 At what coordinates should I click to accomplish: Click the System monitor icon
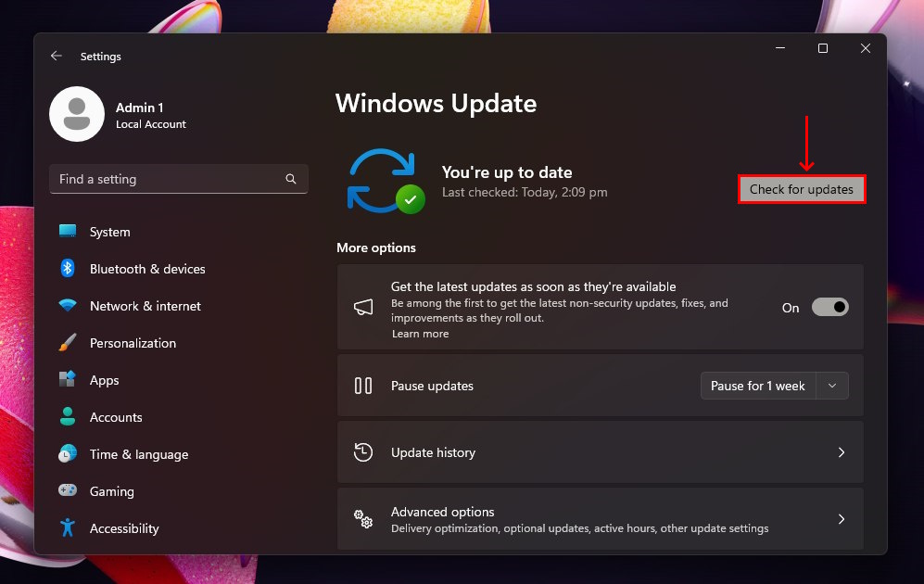click(68, 231)
